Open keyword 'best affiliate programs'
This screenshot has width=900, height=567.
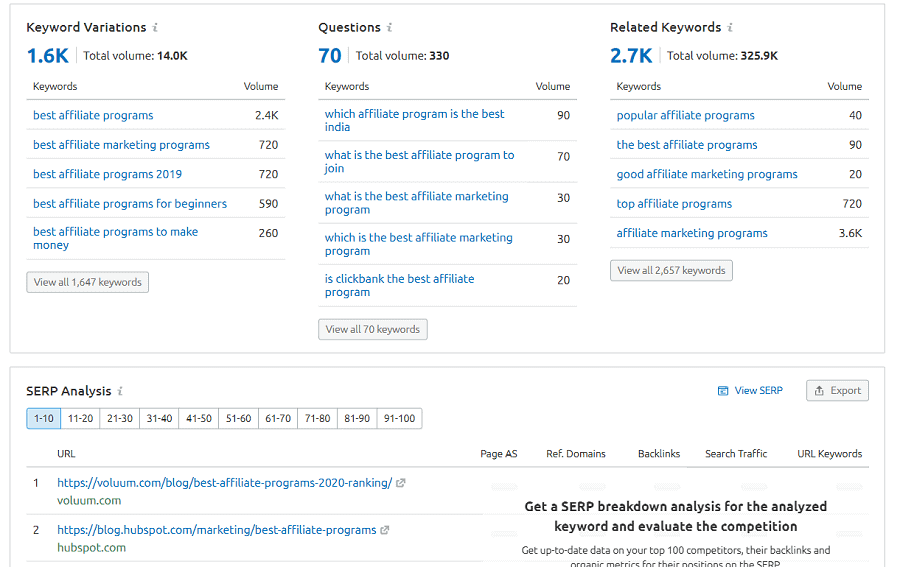(93, 115)
